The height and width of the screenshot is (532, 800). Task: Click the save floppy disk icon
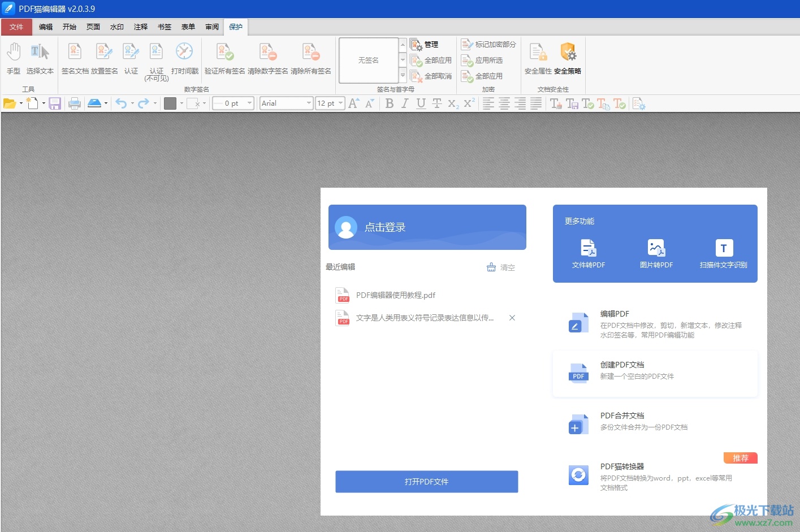[x=55, y=103]
